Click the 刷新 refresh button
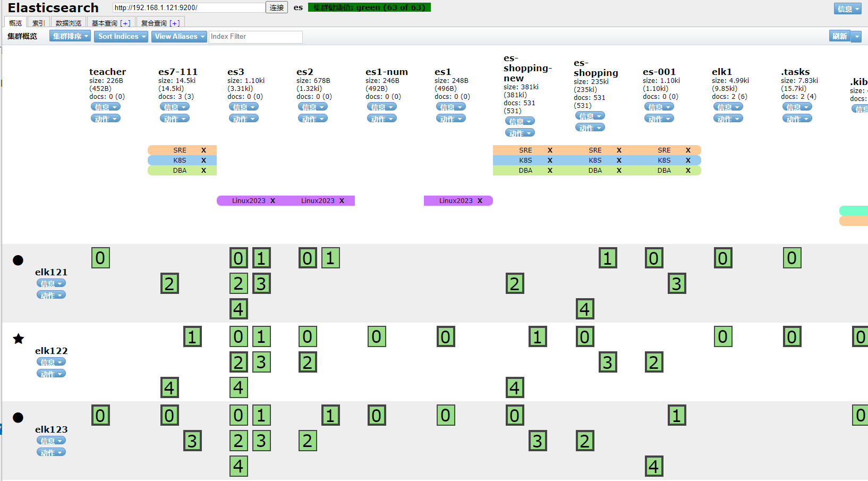Screen dimensions: 868x481 (x=839, y=36)
